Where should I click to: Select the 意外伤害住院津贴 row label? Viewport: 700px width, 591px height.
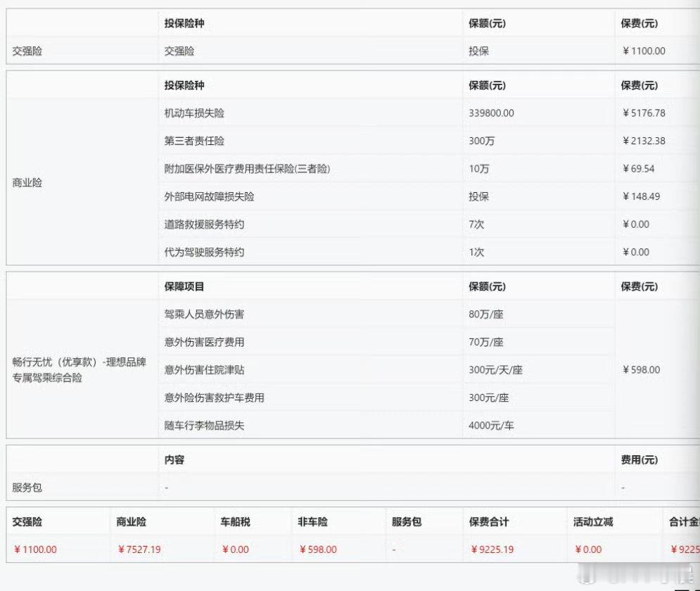point(204,369)
